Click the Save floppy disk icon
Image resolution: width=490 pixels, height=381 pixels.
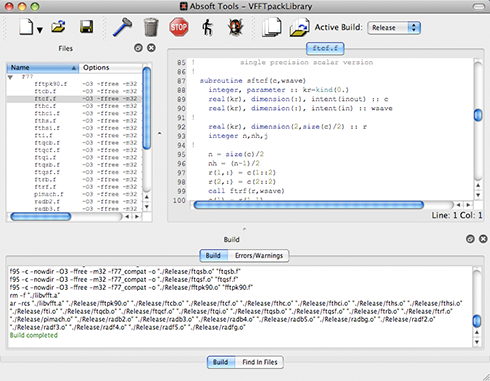86,27
